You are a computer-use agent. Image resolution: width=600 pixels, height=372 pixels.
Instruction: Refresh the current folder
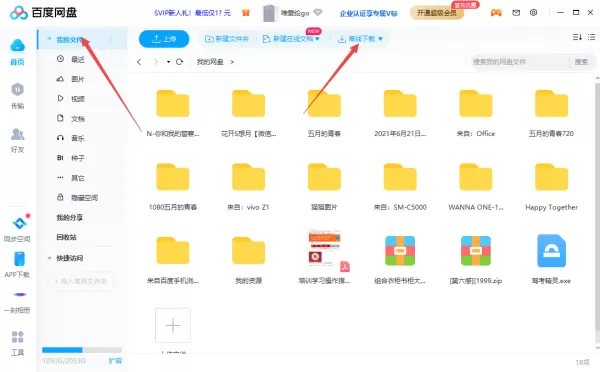179,62
